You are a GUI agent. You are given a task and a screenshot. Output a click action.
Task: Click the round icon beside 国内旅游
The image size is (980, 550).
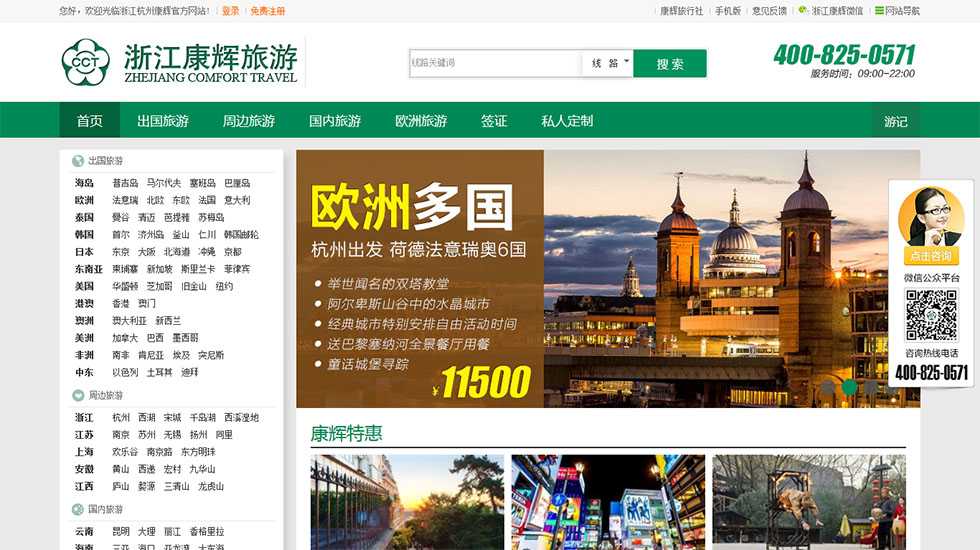pyautogui.click(x=78, y=509)
